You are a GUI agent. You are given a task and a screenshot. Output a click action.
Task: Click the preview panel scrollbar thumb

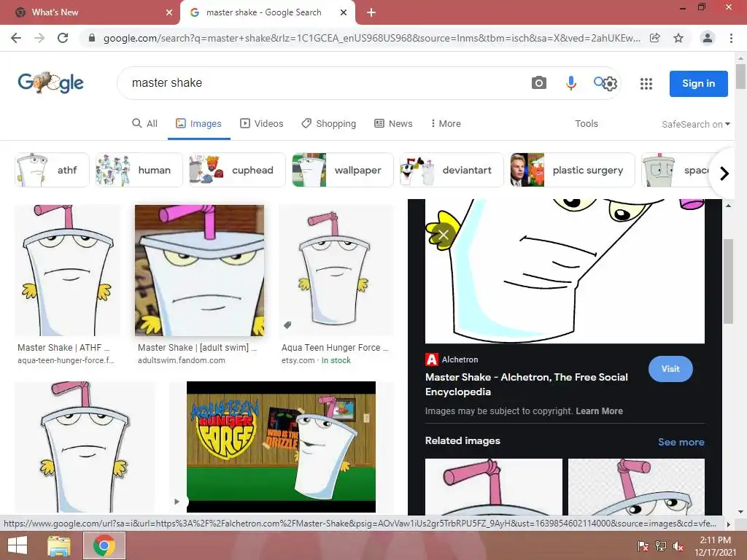729,281
